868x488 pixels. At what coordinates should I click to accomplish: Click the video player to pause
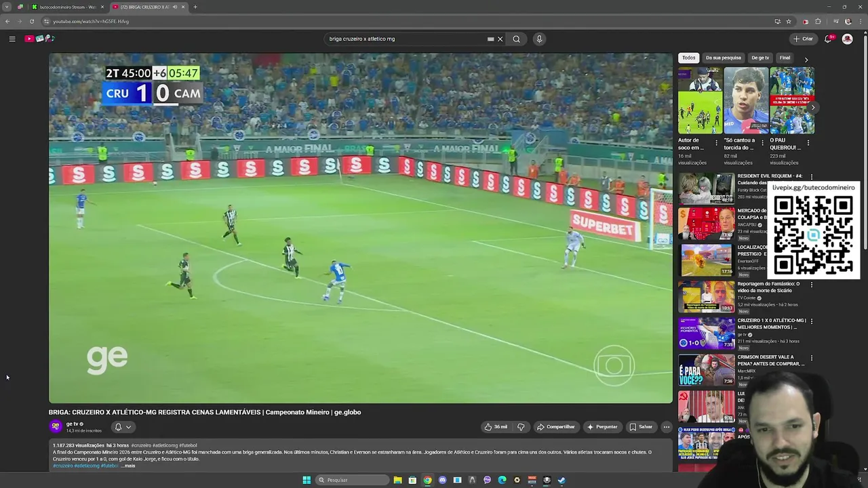(360, 228)
